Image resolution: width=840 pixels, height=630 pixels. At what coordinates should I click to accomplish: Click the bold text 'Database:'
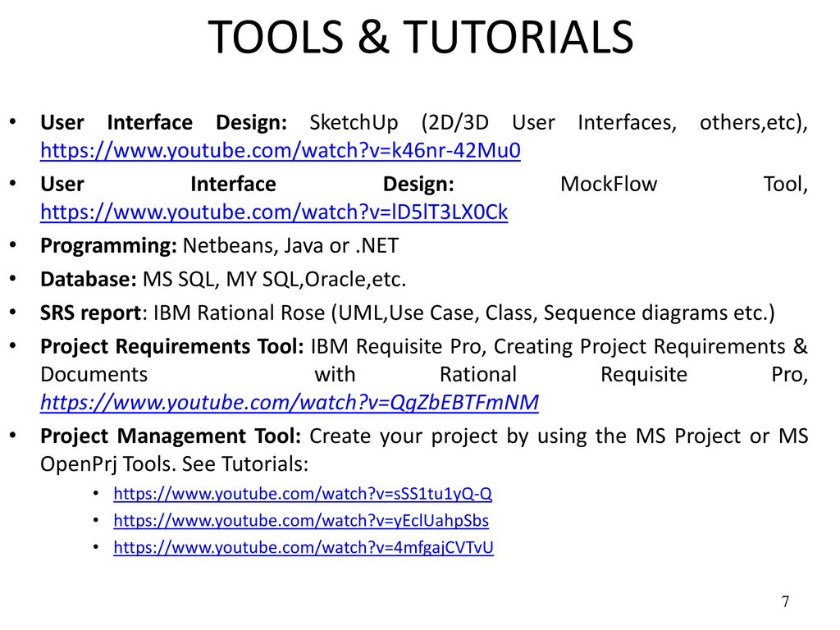pos(89,279)
